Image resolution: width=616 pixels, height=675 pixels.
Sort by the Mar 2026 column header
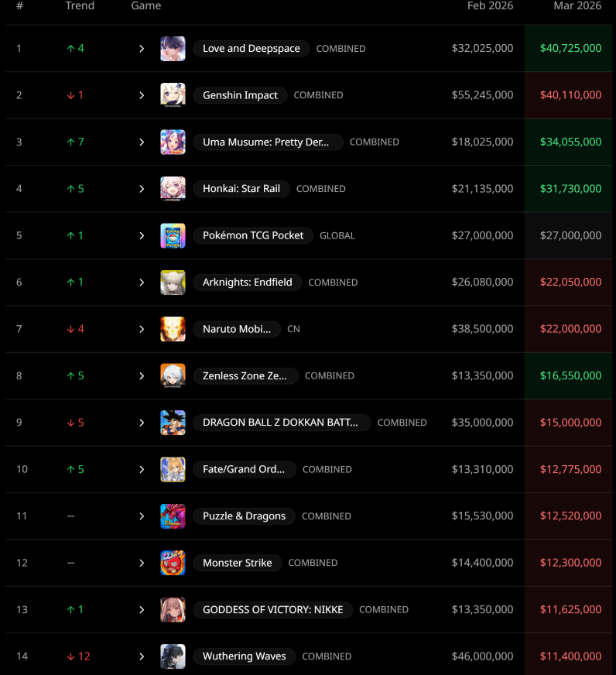[x=577, y=5]
